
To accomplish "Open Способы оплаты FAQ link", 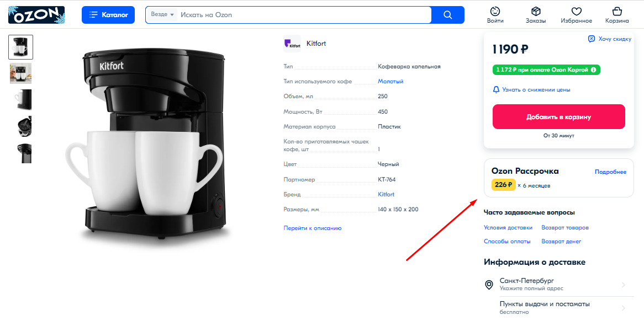I will (507, 242).
